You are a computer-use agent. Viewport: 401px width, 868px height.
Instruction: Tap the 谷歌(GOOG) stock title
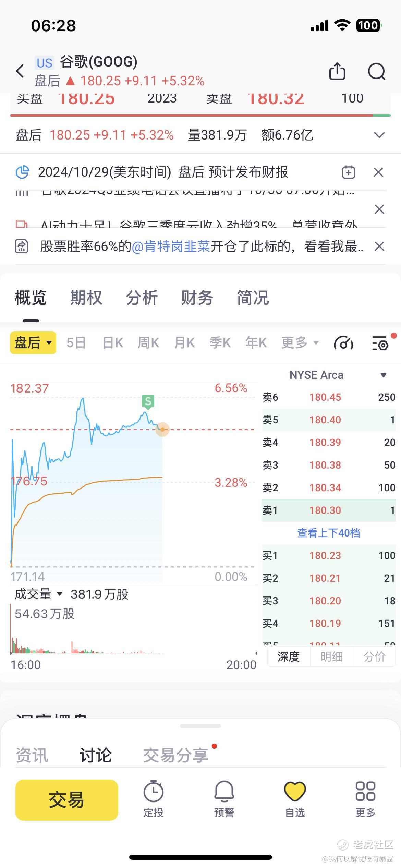(99, 62)
